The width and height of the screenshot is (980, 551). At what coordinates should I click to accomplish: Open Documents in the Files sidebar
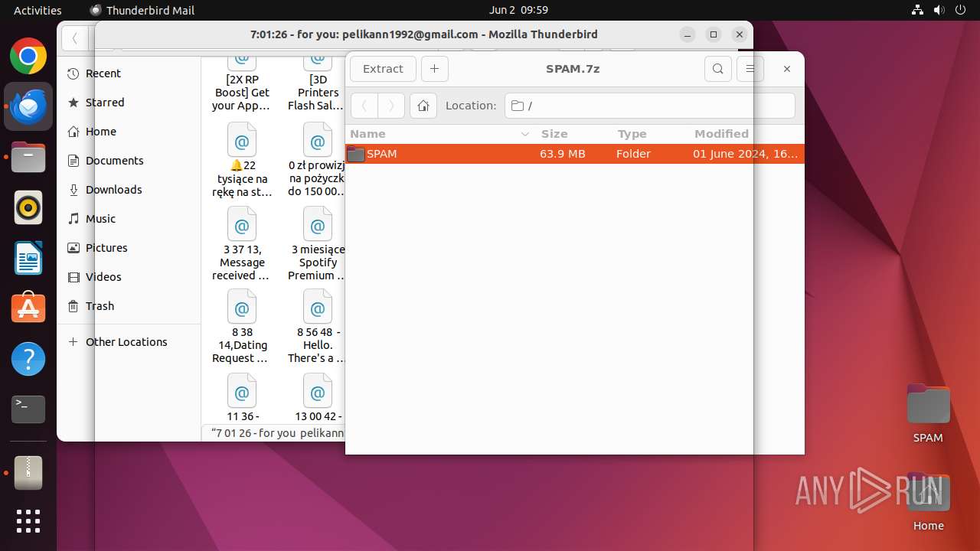(x=129, y=161)
